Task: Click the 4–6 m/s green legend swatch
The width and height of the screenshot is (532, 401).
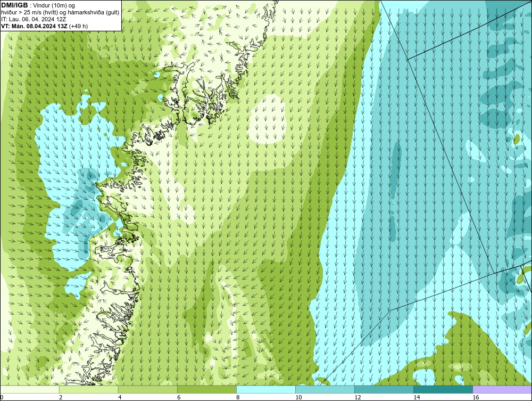Action: coord(148,389)
